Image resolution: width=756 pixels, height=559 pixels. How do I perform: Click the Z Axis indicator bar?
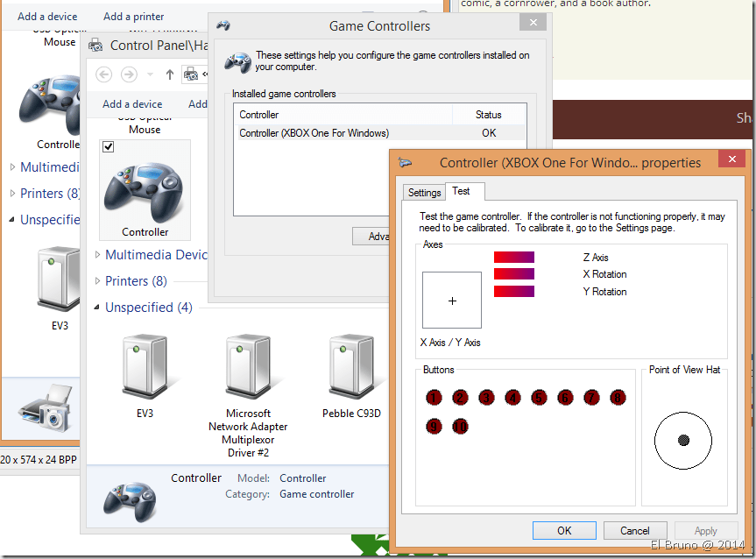click(513, 258)
